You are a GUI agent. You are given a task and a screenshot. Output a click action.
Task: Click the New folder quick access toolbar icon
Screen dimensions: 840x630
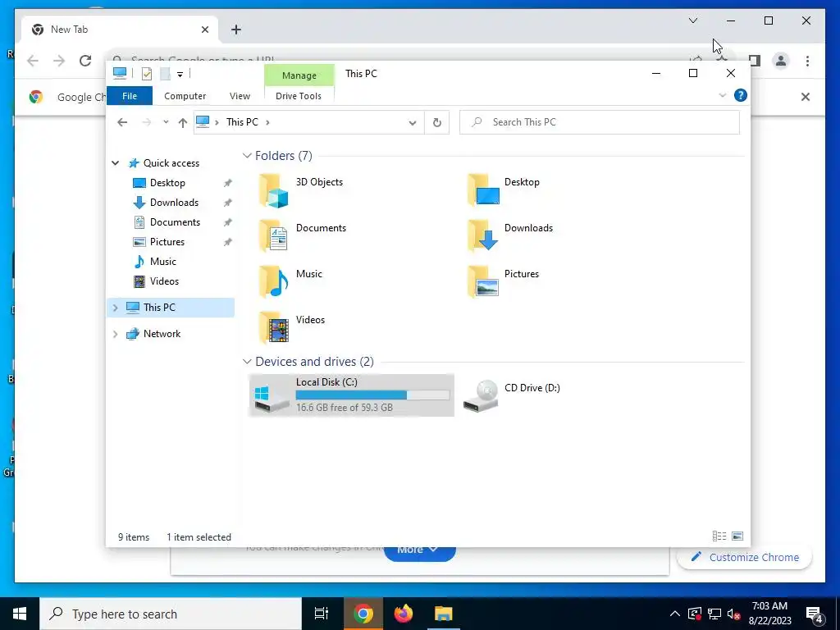165,74
